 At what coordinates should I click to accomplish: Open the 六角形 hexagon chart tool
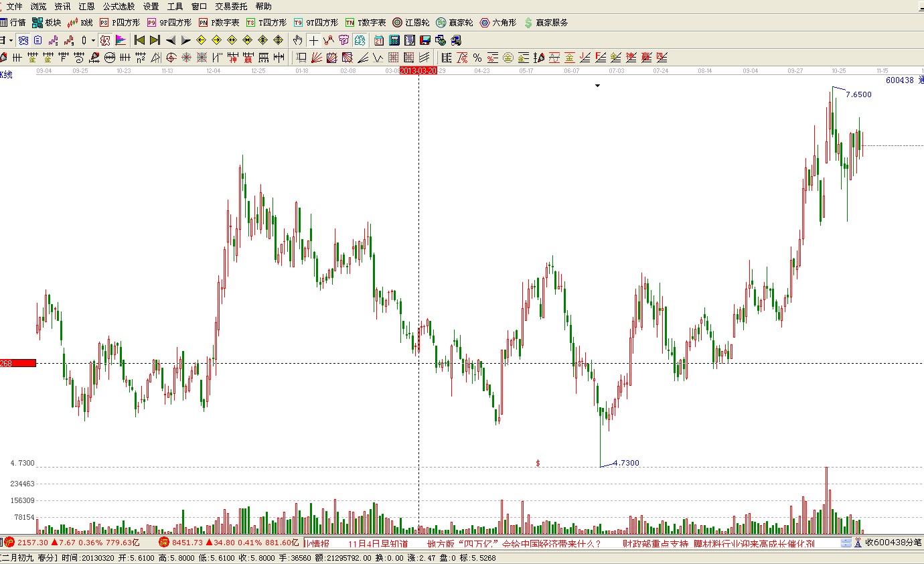pyautogui.click(x=498, y=23)
